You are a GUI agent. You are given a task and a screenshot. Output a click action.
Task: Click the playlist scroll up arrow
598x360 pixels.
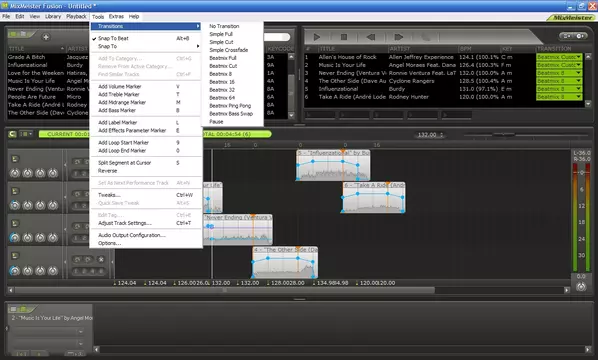click(x=588, y=57)
